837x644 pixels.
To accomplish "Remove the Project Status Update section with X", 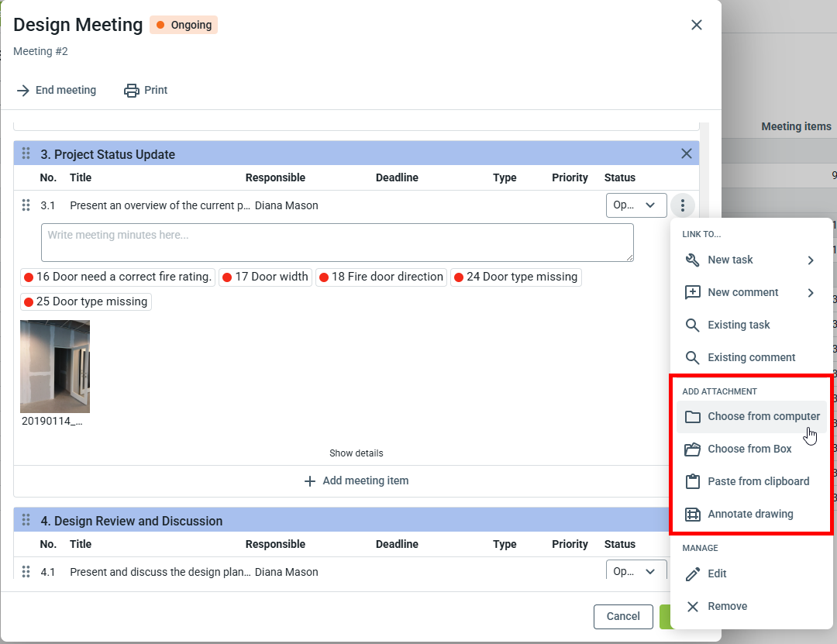I will coord(686,153).
